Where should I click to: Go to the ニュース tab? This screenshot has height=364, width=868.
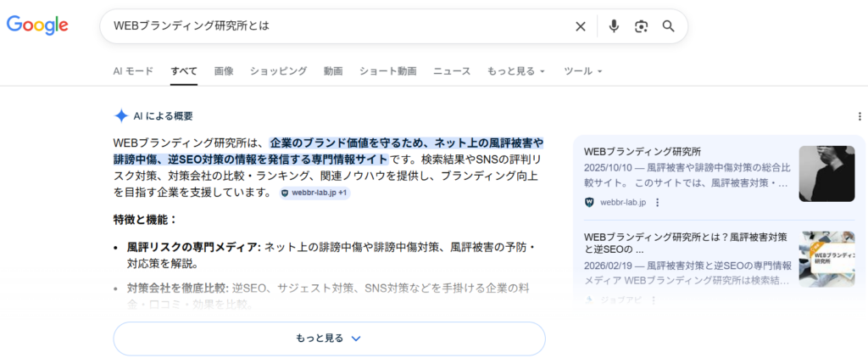point(452,71)
